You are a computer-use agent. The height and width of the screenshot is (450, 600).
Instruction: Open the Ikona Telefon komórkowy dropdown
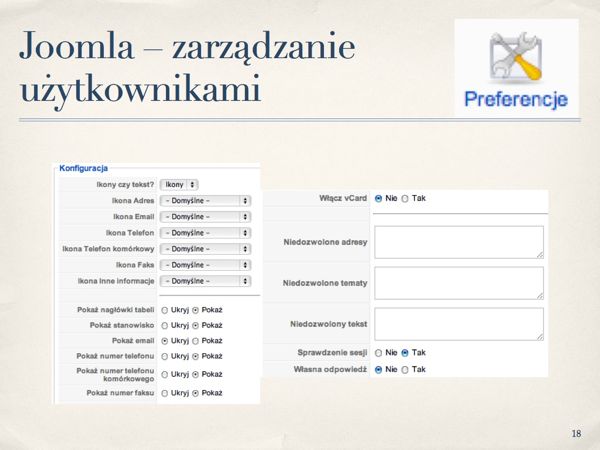point(205,248)
